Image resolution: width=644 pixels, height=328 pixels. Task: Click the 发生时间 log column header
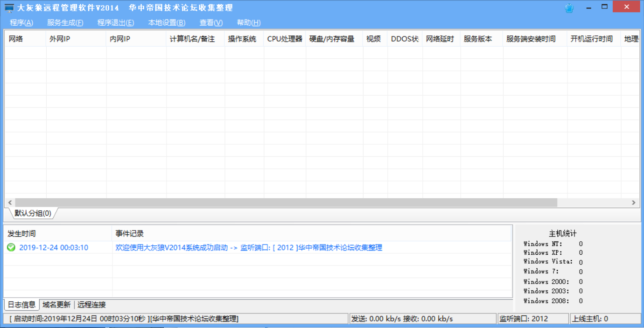[x=58, y=233]
